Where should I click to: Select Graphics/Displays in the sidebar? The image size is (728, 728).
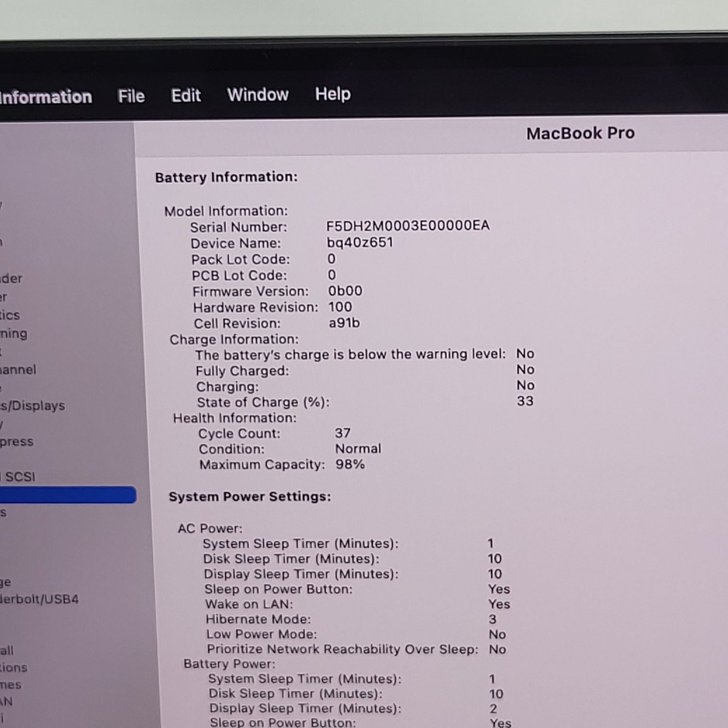tap(33, 406)
